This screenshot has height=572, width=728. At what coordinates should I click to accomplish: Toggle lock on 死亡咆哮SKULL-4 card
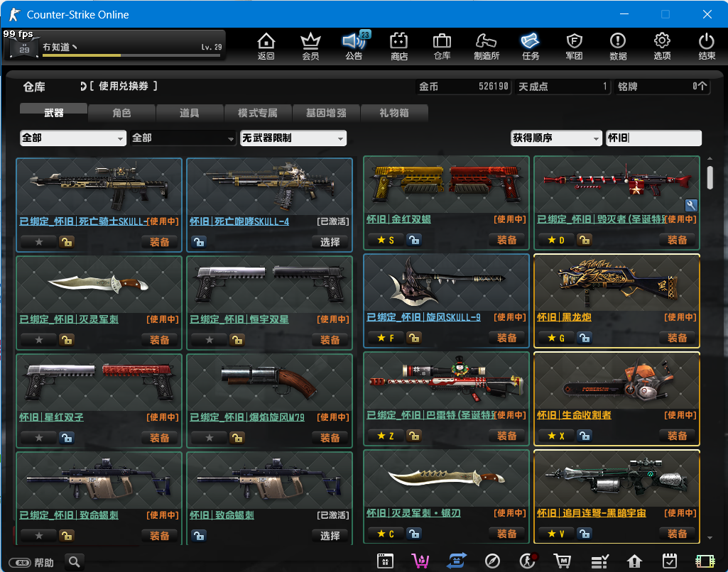click(199, 242)
